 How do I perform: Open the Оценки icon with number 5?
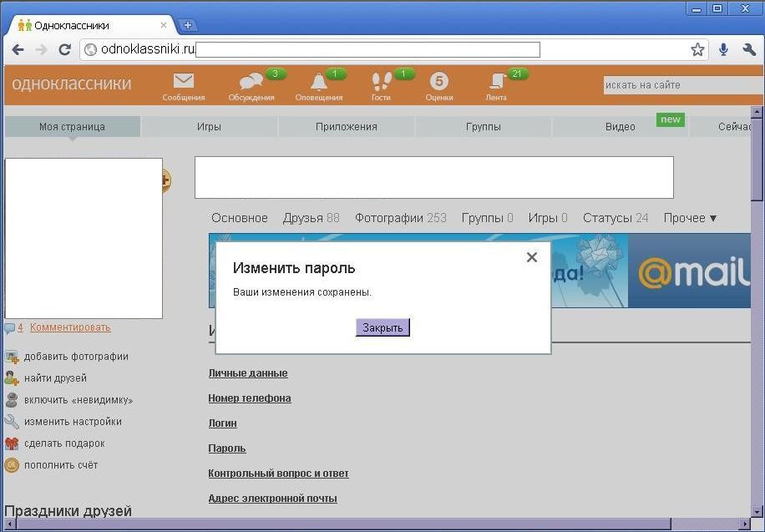pyautogui.click(x=439, y=81)
